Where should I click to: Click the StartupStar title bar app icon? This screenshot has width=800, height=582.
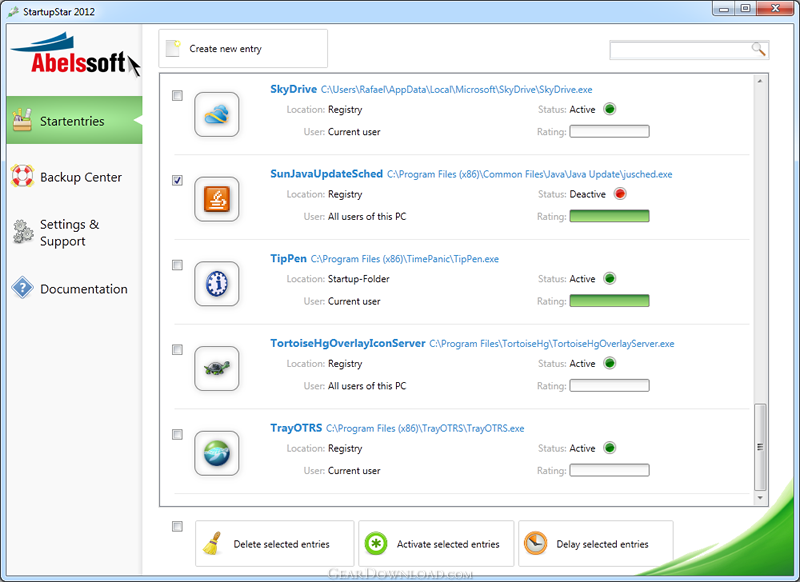coord(13,11)
